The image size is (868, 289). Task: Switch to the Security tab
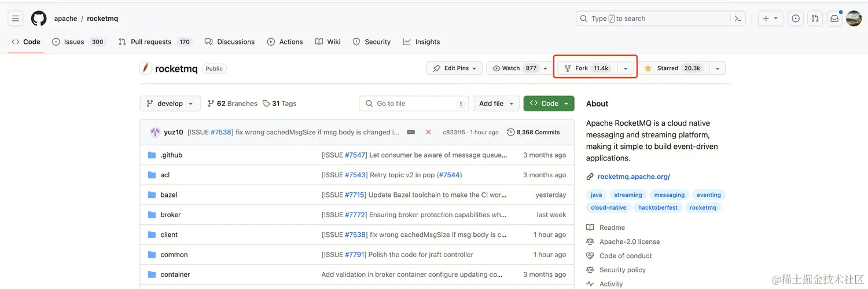point(372,42)
